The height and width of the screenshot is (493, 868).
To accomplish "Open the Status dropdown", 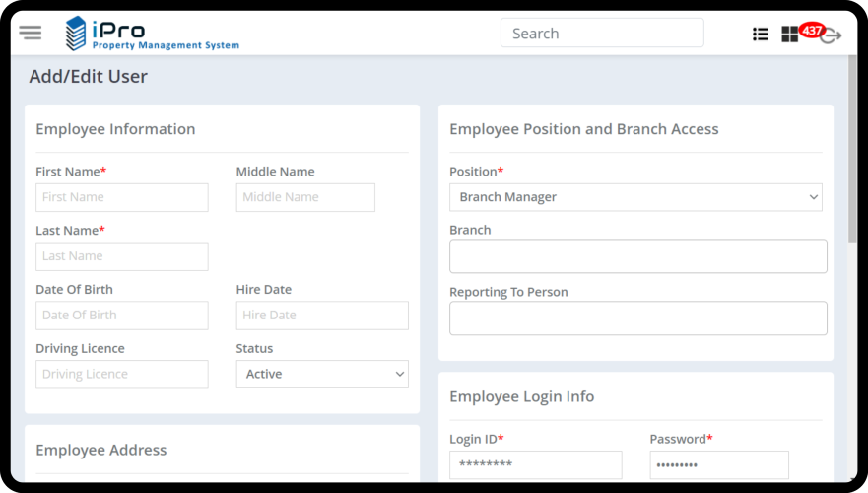I will [x=322, y=374].
